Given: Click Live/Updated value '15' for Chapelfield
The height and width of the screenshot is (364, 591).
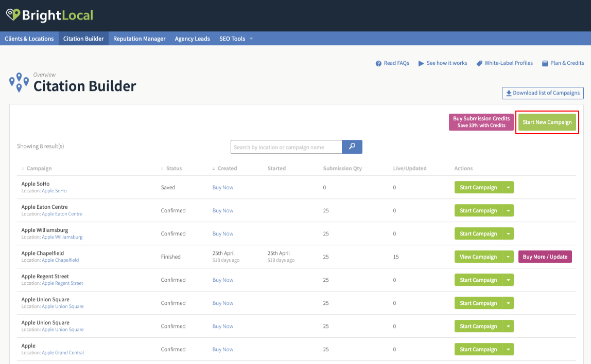Looking at the screenshot, I should pyautogui.click(x=396, y=257).
